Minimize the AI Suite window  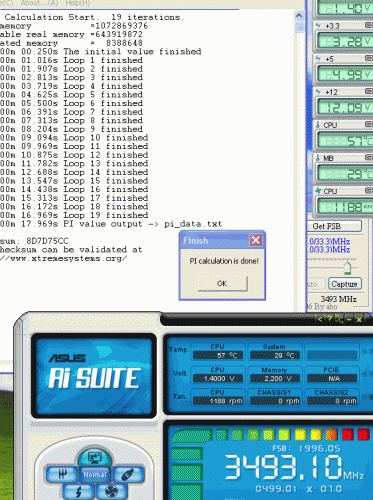(x=349, y=319)
